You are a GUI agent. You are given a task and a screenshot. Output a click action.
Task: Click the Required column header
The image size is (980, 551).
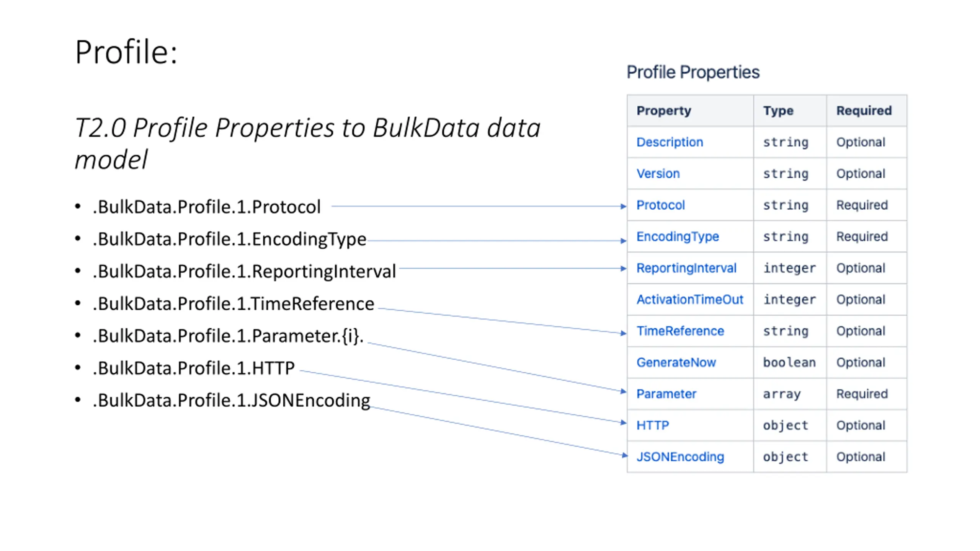(x=864, y=111)
